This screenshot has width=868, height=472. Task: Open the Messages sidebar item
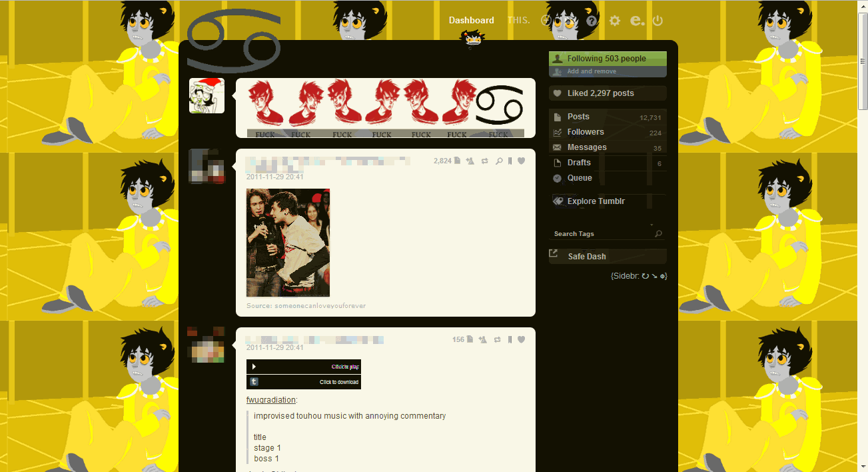click(x=608, y=147)
